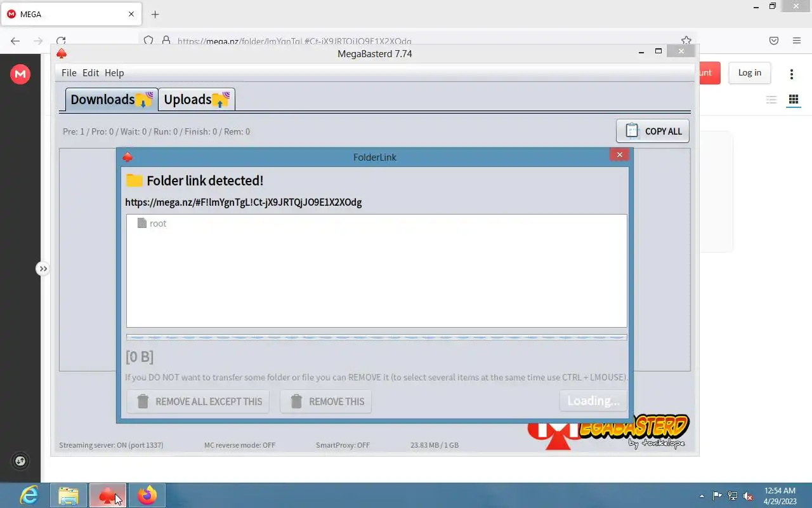This screenshot has height=508, width=812.
Task: Click the REMOVE THIS button
Action: click(x=326, y=401)
